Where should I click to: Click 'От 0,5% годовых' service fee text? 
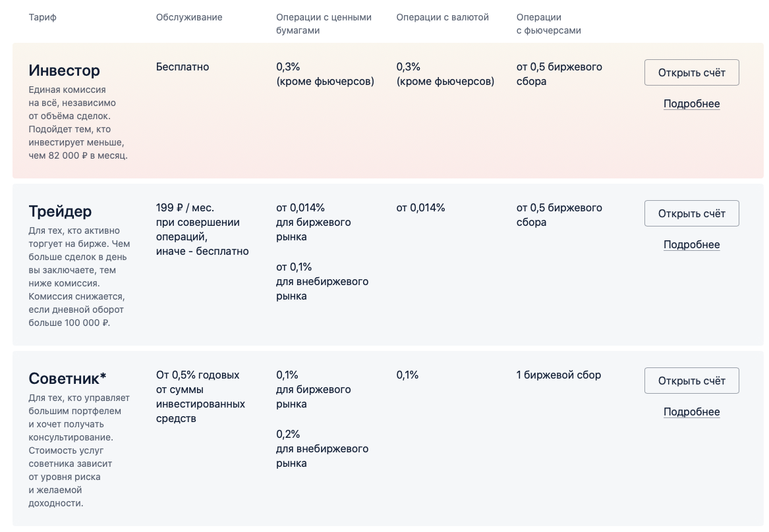198,375
